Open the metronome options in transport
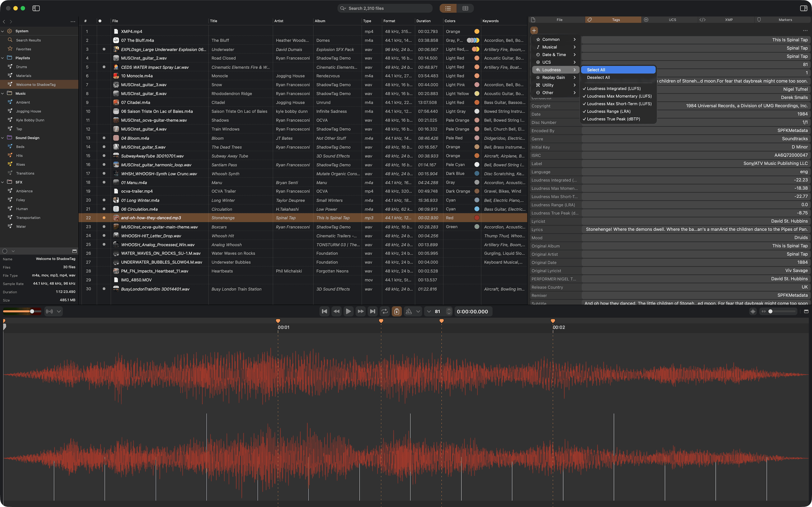The width and height of the screenshot is (812, 507). point(418,311)
